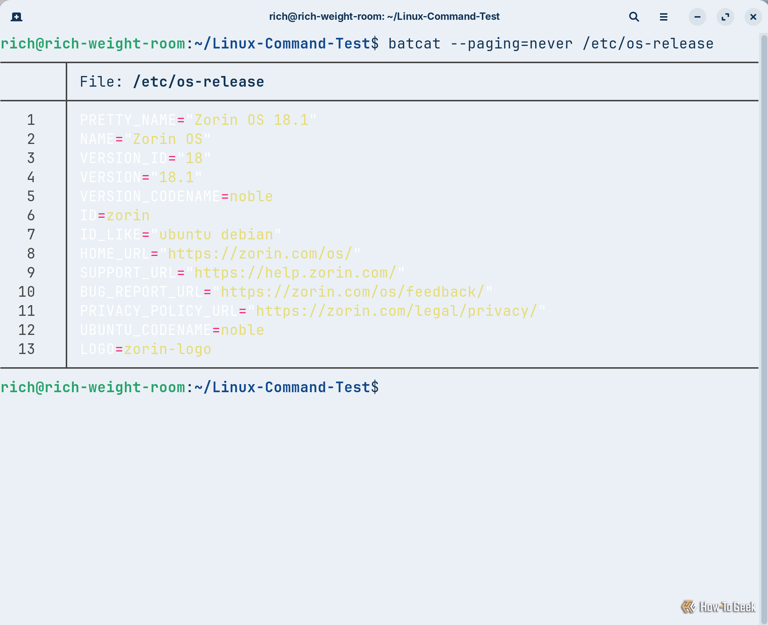The image size is (768, 625).
Task: Click the BUG_REPORT_URL feedback line
Action: click(286, 292)
